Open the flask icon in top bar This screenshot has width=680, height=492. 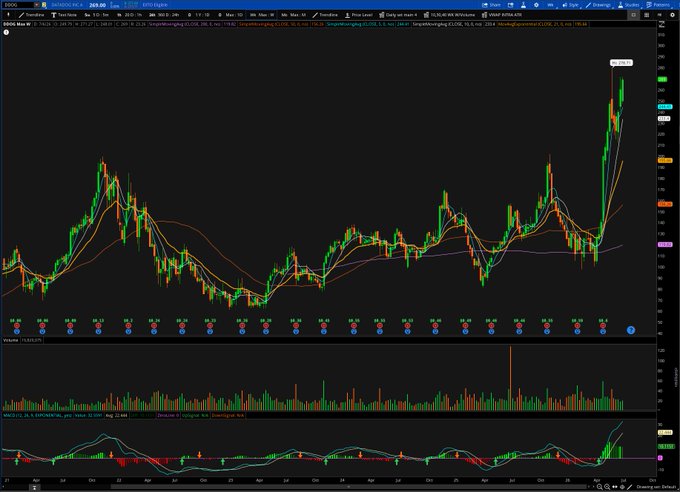click(523, 5)
